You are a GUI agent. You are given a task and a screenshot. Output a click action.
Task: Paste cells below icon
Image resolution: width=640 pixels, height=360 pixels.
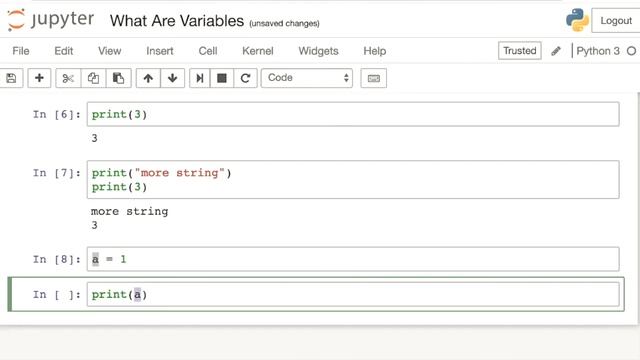[x=118, y=78]
